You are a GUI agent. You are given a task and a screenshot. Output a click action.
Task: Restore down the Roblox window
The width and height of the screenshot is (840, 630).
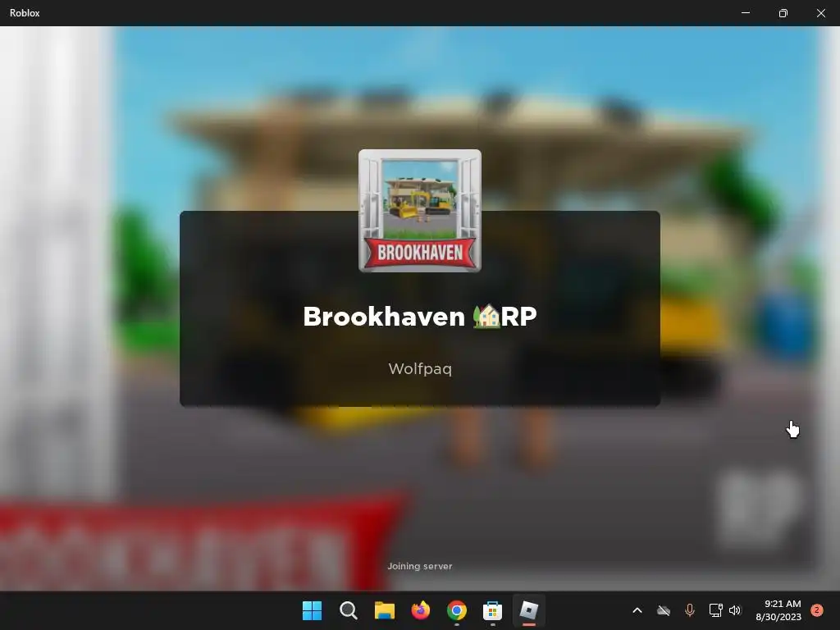pyautogui.click(x=783, y=13)
